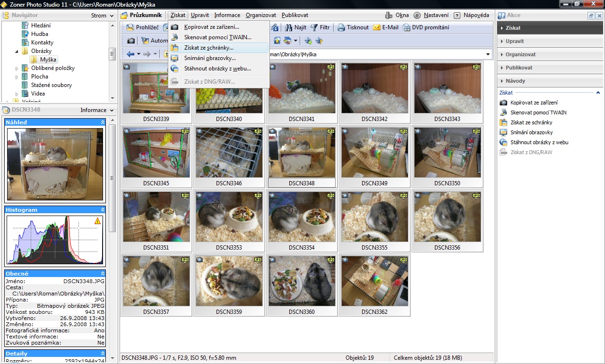Viewport: 605px width, 364px height.
Task: Choose Stáhnout obrázky z webu... menu entry
Action: click(x=219, y=69)
